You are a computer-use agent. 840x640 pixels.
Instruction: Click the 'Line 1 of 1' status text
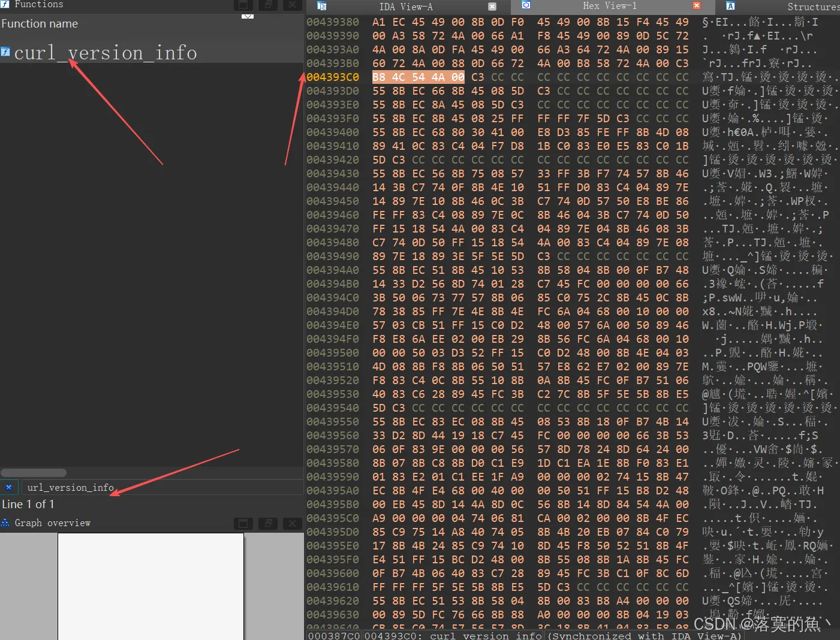pyautogui.click(x=28, y=504)
